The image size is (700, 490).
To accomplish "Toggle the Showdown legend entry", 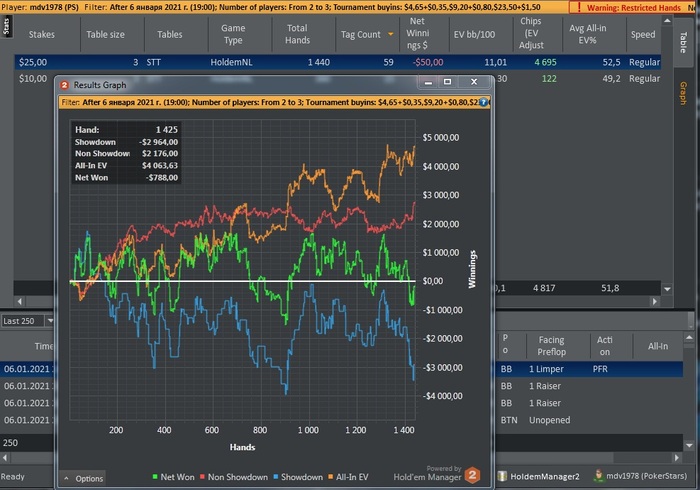I will 298,477.
